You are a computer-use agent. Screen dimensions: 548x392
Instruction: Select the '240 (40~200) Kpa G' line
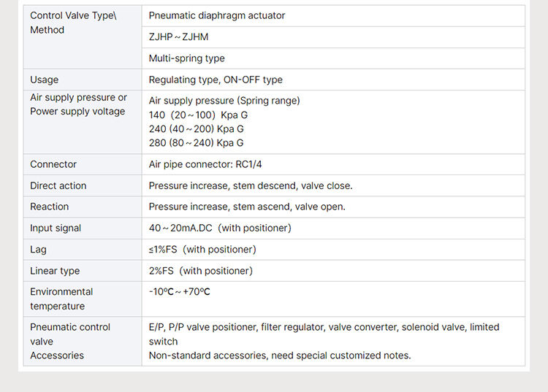click(x=197, y=128)
